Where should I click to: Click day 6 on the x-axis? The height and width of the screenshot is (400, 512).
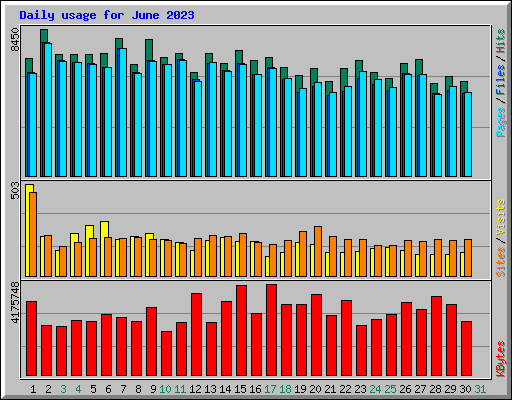pos(108,389)
